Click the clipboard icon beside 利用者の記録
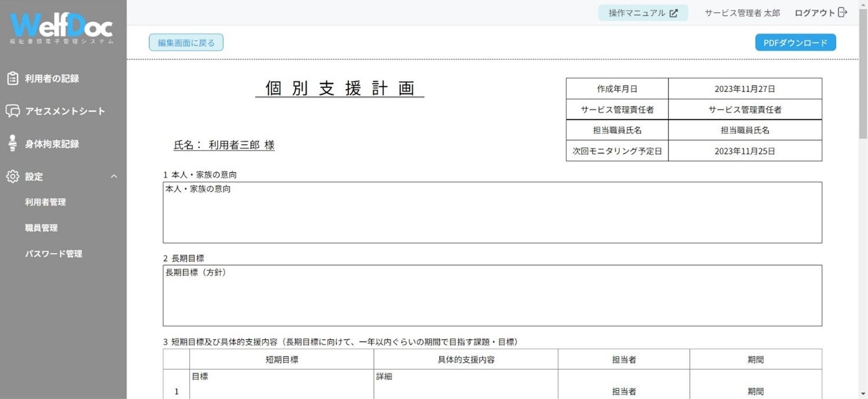868x399 pixels. click(x=13, y=78)
